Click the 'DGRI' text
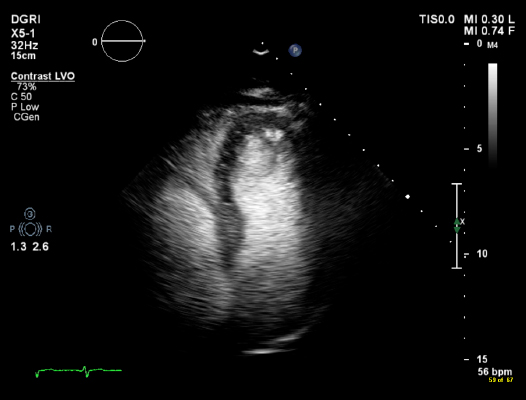 point(25,19)
